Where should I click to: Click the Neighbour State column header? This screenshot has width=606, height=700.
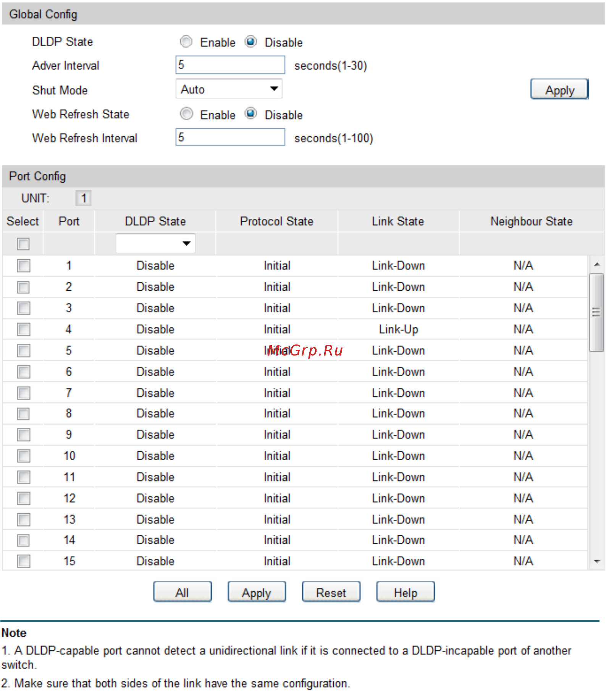click(532, 221)
